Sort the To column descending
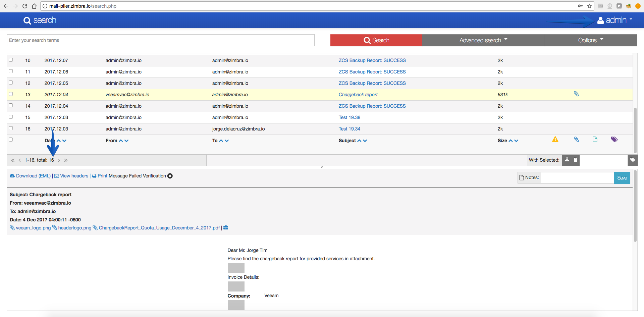 (227, 141)
